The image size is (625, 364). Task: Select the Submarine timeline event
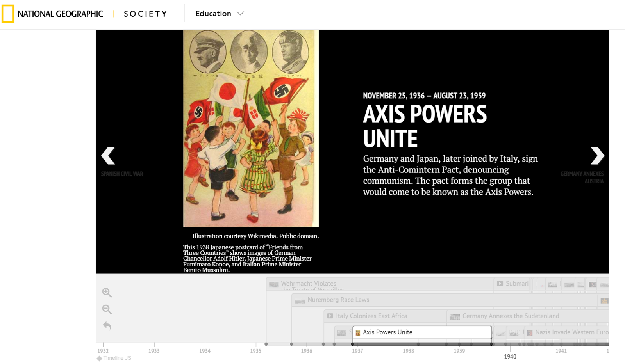[512, 284]
